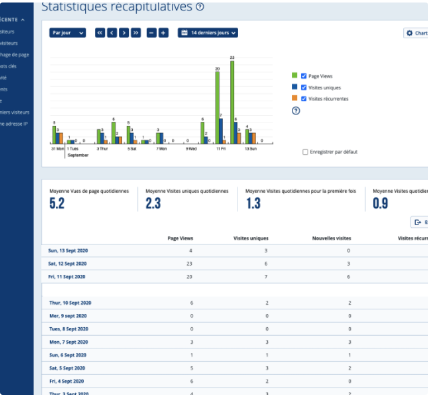Open the Sat, 12 Sept 2020 row link

tap(68, 264)
